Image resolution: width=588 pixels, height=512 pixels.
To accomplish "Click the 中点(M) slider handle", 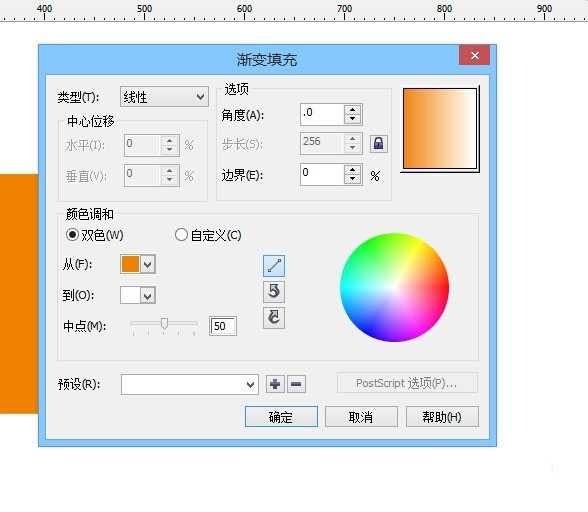I will pyautogui.click(x=164, y=323).
